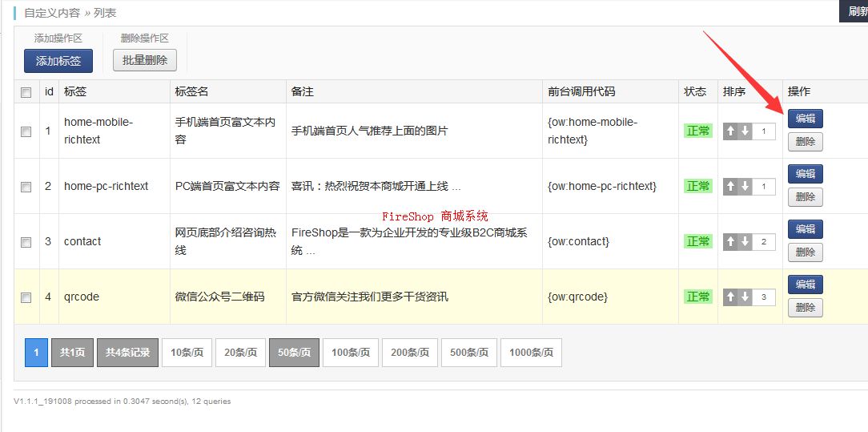Move qrcode row down with arrow

pos(745,297)
